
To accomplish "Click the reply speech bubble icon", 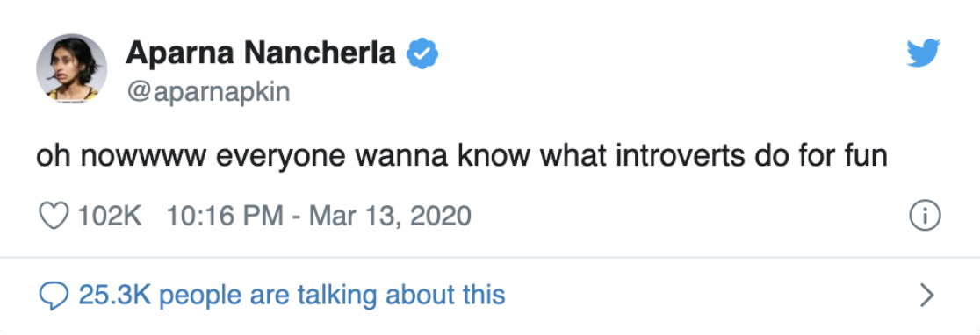I will click(53, 295).
